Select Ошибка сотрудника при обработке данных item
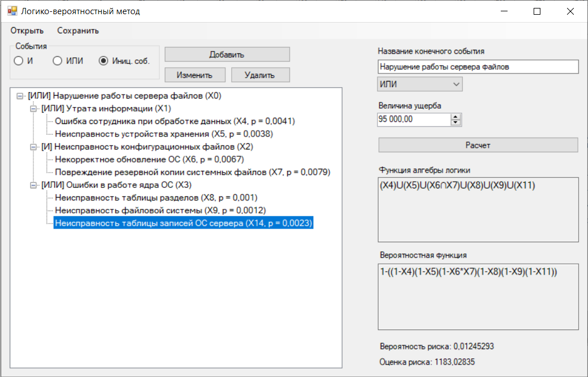588x377 pixels. (175, 121)
